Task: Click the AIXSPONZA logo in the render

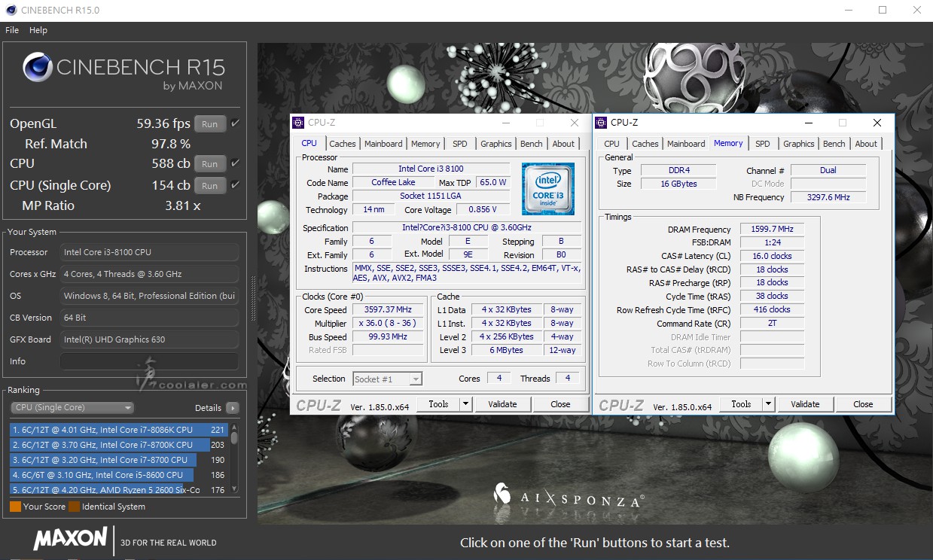Action: pyautogui.click(x=568, y=496)
